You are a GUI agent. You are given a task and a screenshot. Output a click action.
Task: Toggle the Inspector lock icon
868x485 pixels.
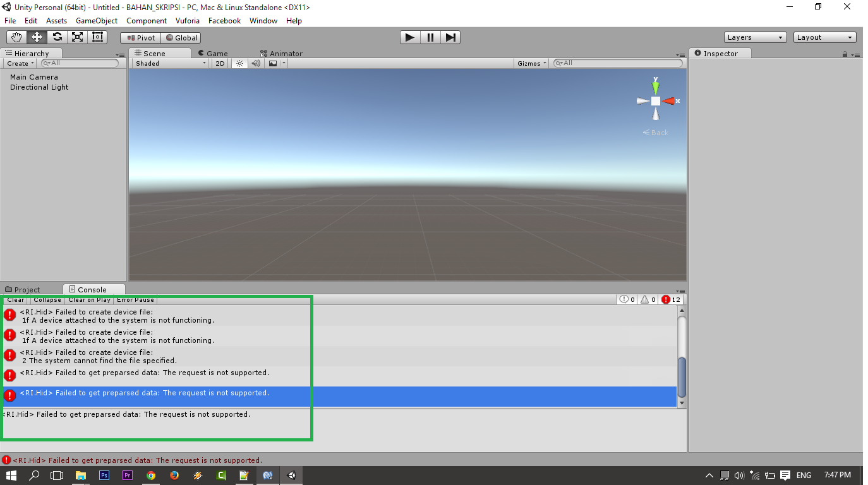845,55
